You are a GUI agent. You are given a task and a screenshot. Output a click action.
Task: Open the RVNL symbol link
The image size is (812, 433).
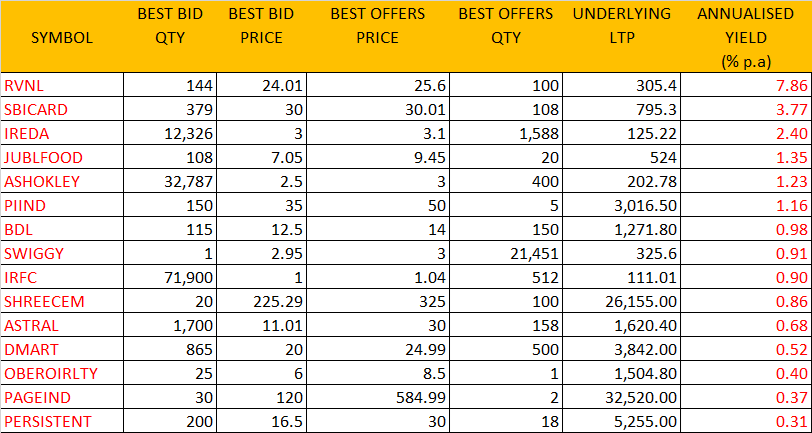pos(22,87)
